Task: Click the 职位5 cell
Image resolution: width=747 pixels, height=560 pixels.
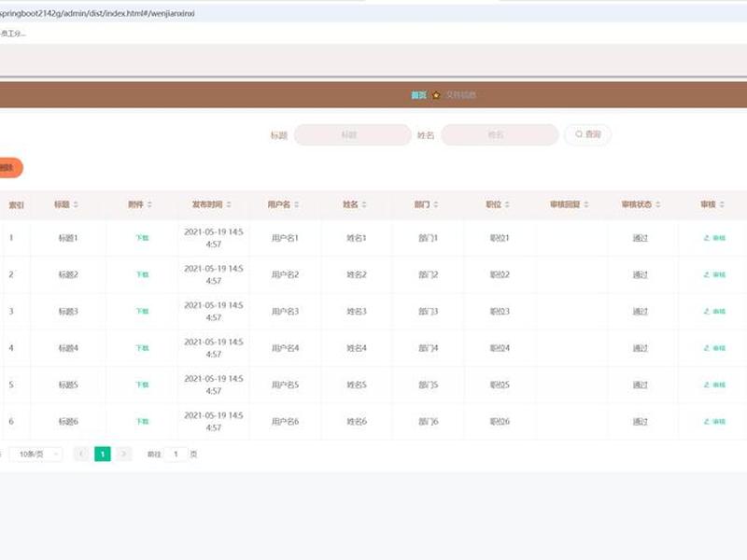Action: 500,385
